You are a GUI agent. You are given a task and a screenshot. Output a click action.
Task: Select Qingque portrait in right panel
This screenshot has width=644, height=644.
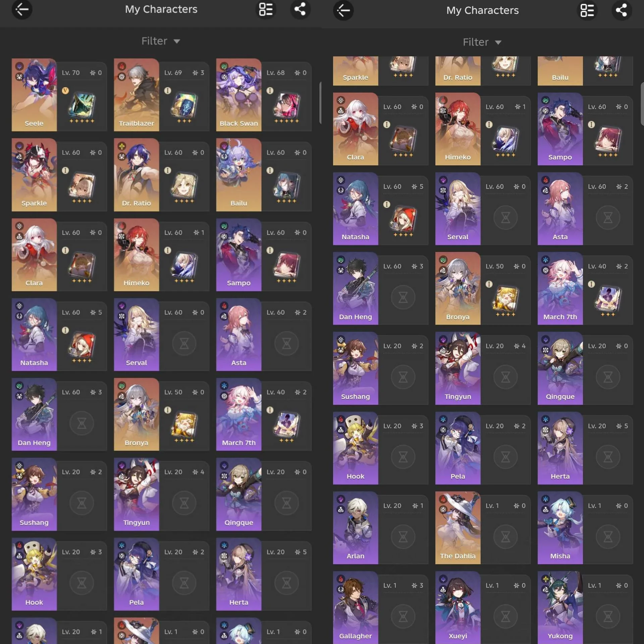560,368
